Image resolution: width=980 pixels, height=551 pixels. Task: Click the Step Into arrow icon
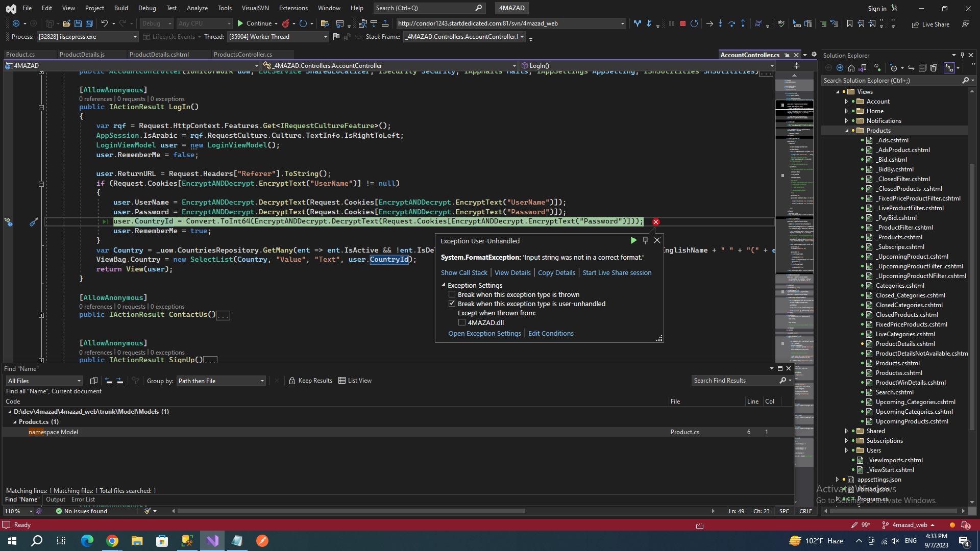(720, 23)
